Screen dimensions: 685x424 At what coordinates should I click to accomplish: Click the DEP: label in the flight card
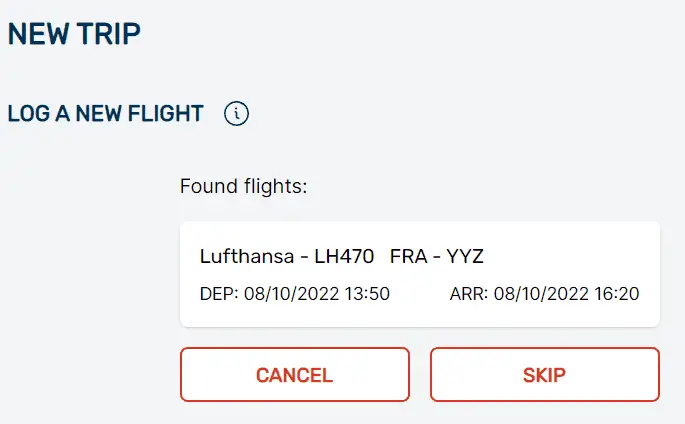tap(220, 294)
